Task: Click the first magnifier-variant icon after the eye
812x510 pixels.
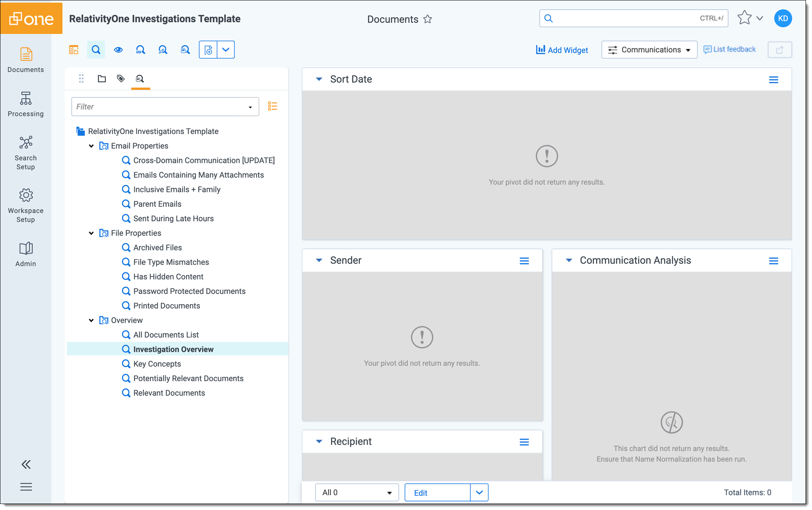Action: pos(140,50)
